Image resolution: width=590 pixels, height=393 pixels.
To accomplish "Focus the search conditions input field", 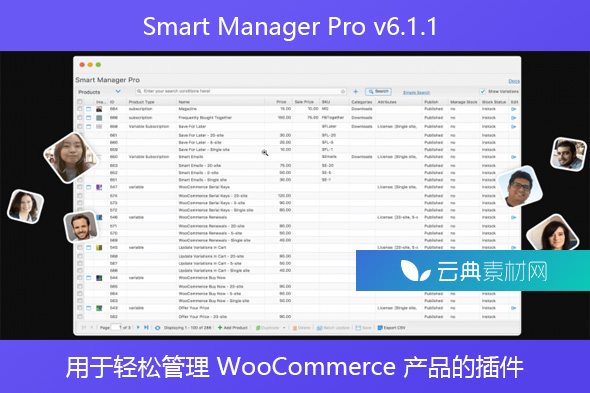I will [x=241, y=91].
